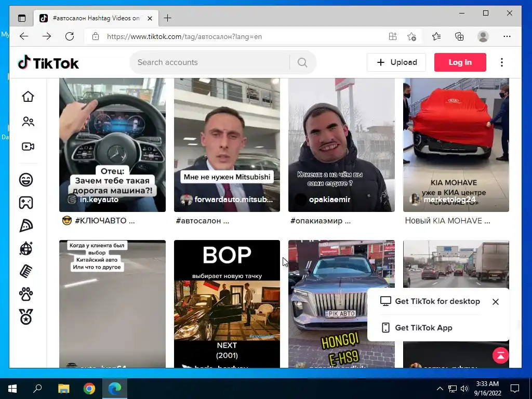Click the Edge icon in taskbar
The height and width of the screenshot is (399, 532).
pos(115,389)
